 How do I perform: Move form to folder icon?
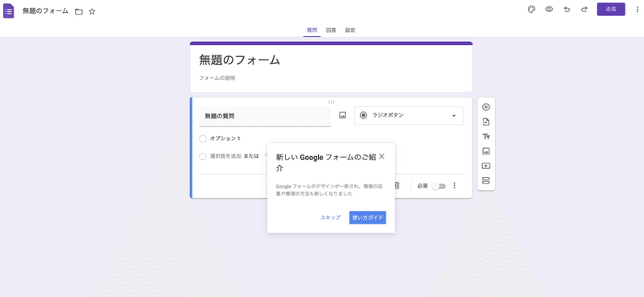tap(79, 12)
